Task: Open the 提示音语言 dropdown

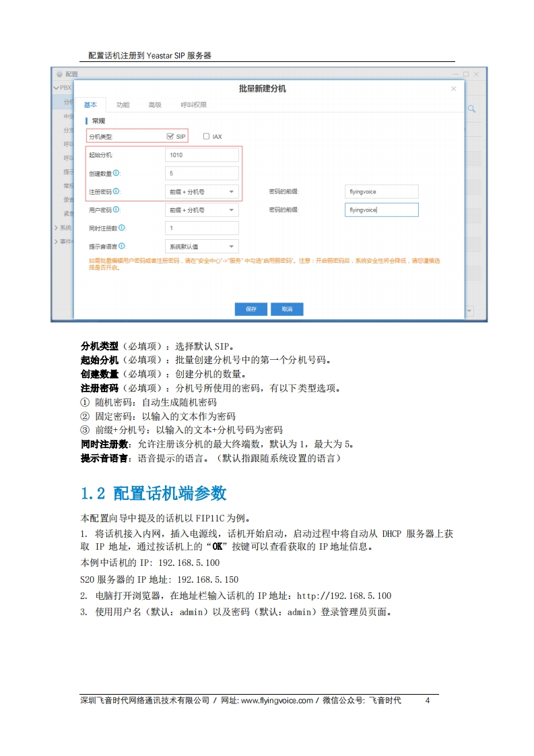Action: pos(201,247)
